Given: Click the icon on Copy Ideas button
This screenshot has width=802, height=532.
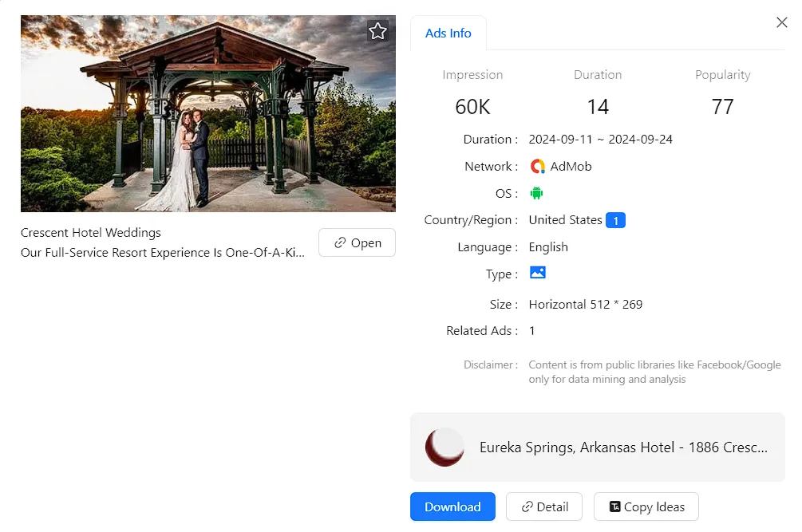Looking at the screenshot, I should point(614,507).
